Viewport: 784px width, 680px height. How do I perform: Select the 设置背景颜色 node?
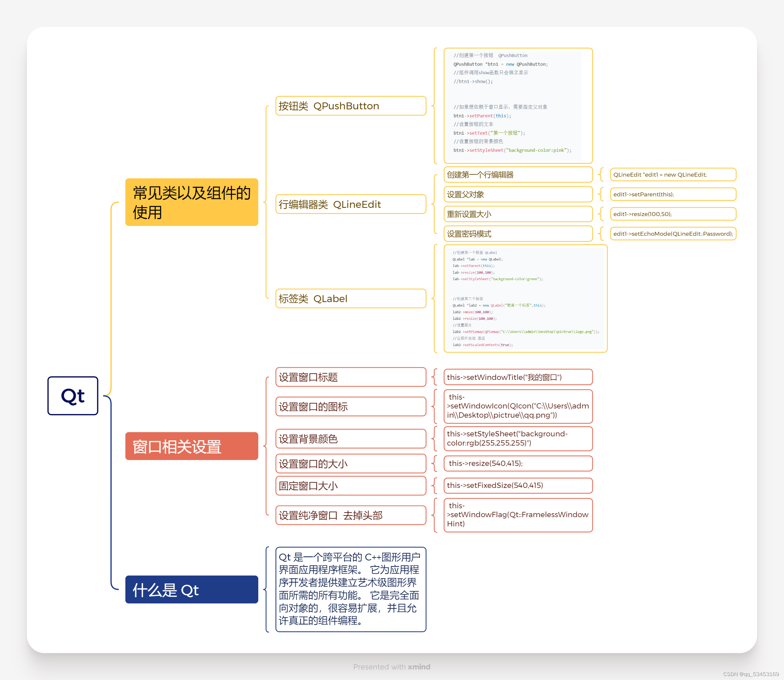pyautogui.click(x=350, y=439)
